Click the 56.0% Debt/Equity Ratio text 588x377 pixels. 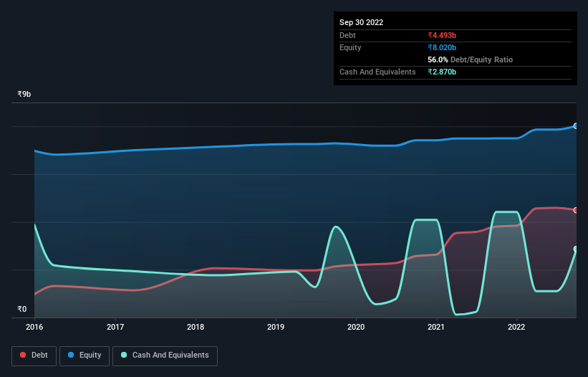coord(471,59)
